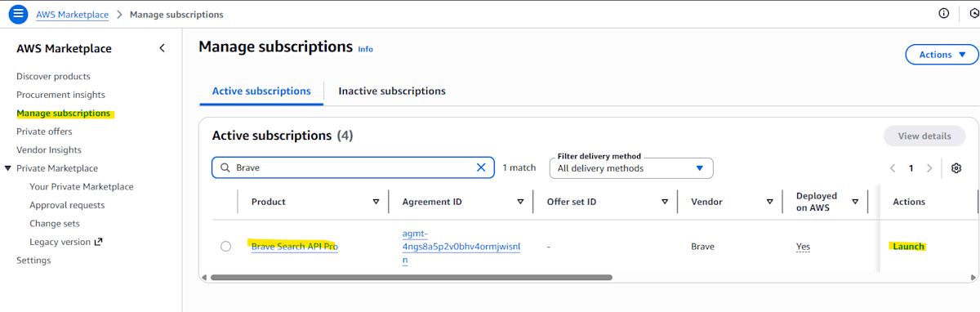The image size is (980, 312).
Task: Select Manage subscriptions in sidebar
Action: (63, 114)
